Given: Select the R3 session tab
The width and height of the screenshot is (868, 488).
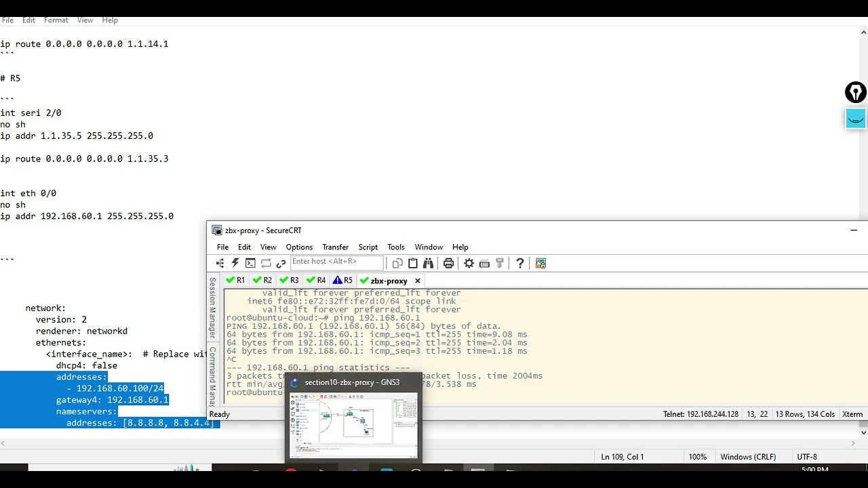Looking at the screenshot, I should tap(290, 281).
